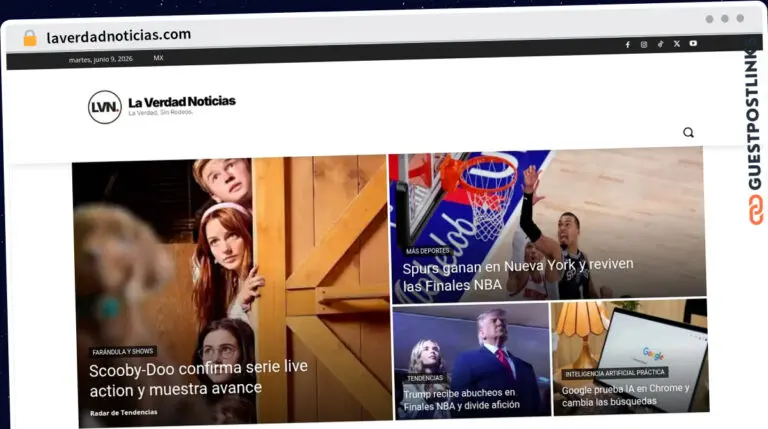Open the Más Deportes category tag
768x429 pixels.
tap(428, 251)
